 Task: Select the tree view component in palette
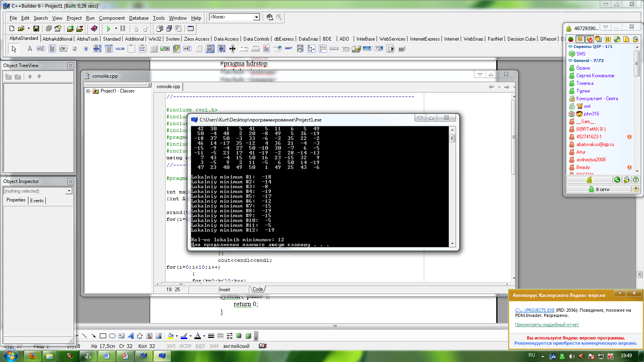coord(311,49)
